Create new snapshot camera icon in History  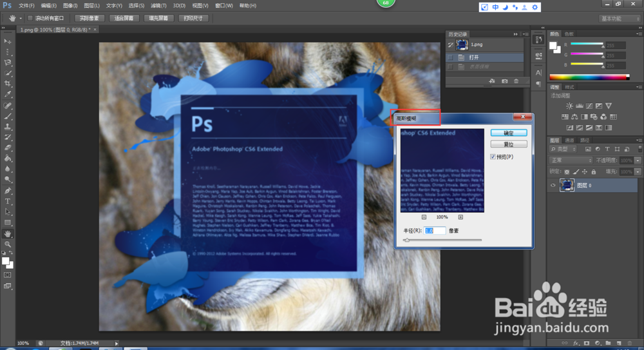504,81
